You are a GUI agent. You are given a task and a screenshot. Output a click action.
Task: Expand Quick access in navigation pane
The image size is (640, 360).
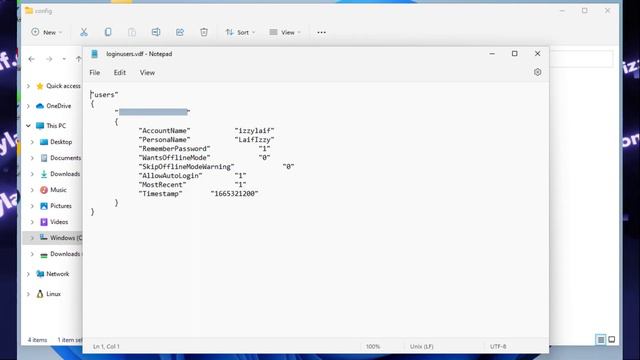click(28, 86)
